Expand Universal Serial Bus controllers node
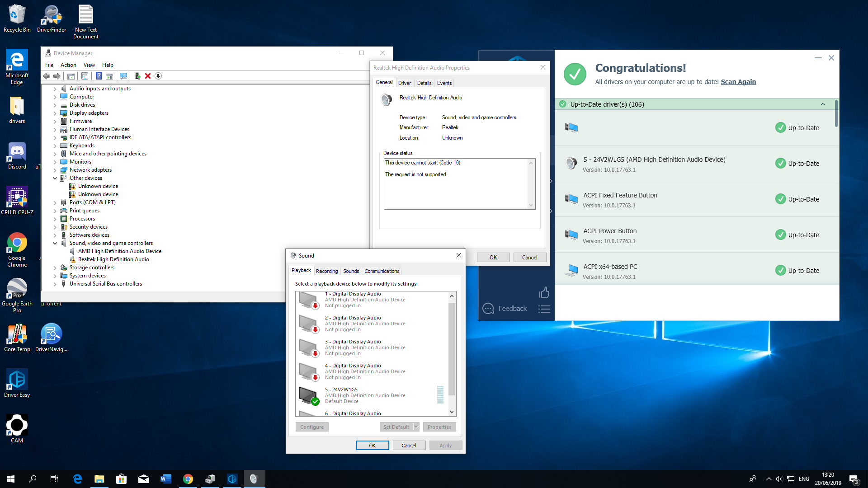 pos(55,284)
